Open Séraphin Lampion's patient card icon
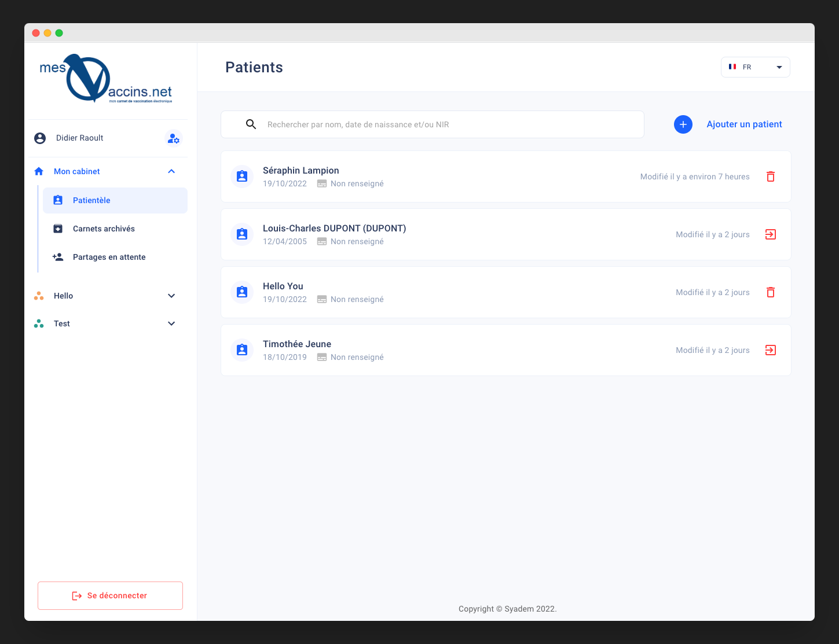The image size is (839, 644). 241,176
